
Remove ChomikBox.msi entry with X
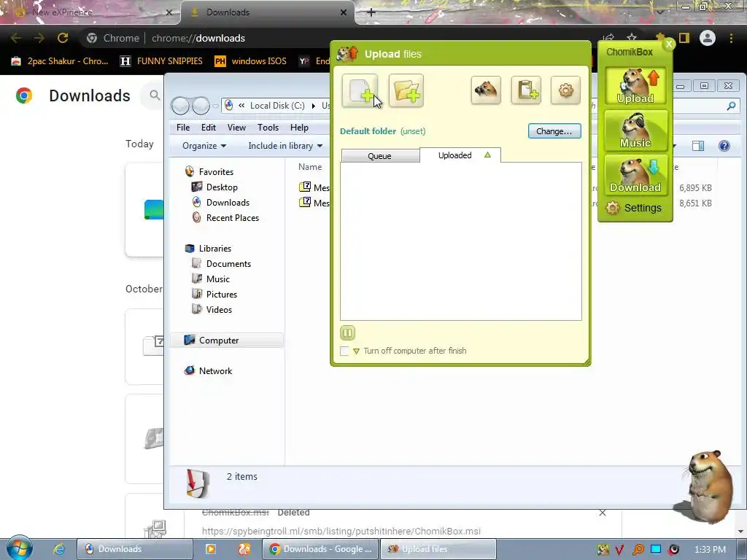click(602, 513)
